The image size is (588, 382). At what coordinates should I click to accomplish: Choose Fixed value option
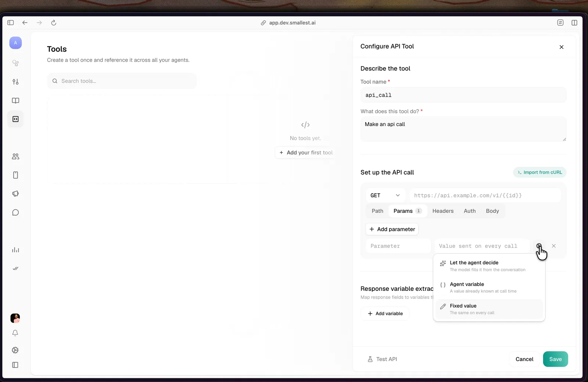489,309
